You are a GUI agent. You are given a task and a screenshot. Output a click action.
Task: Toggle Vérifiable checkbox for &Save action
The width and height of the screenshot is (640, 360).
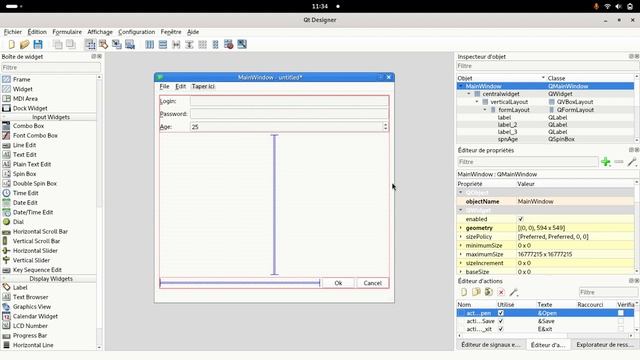(621, 321)
